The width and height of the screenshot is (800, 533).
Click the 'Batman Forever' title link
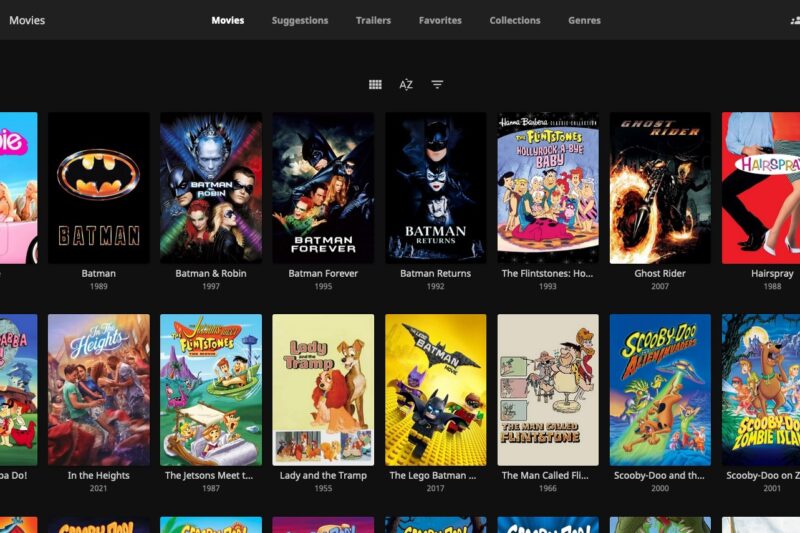(323, 273)
